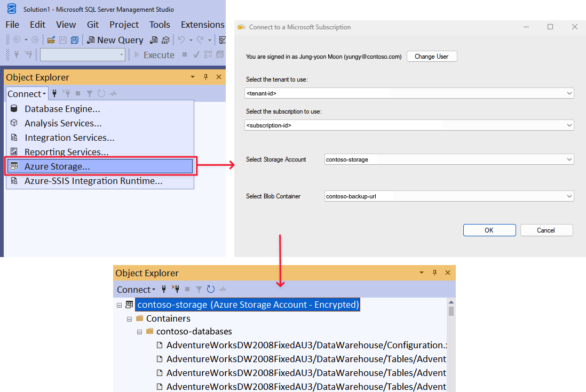Viewport: 586px width, 392px height.
Task: Open the Git menu
Action: [92, 25]
